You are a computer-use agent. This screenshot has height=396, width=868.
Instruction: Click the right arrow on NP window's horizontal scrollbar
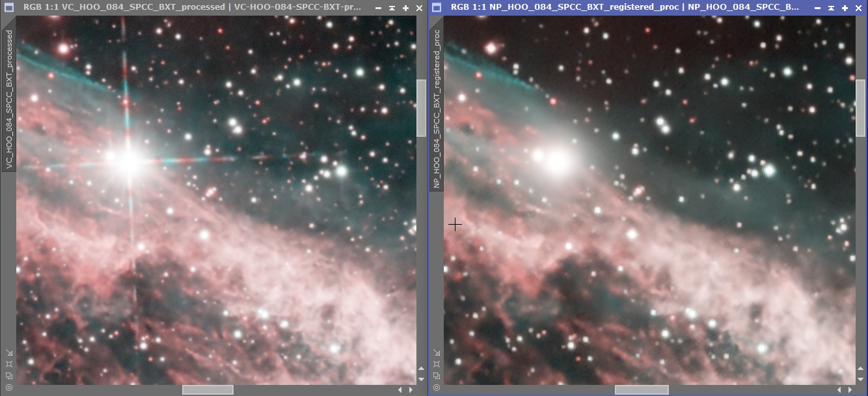click(x=850, y=389)
